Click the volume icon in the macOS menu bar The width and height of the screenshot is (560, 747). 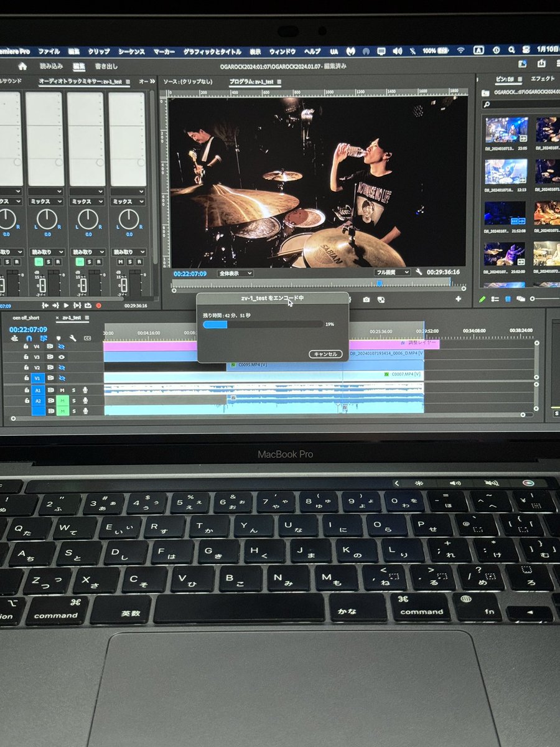click(x=397, y=50)
